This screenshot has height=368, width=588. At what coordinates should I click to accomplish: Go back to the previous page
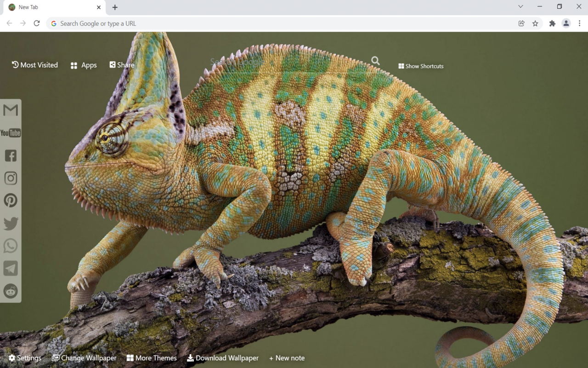(x=9, y=23)
